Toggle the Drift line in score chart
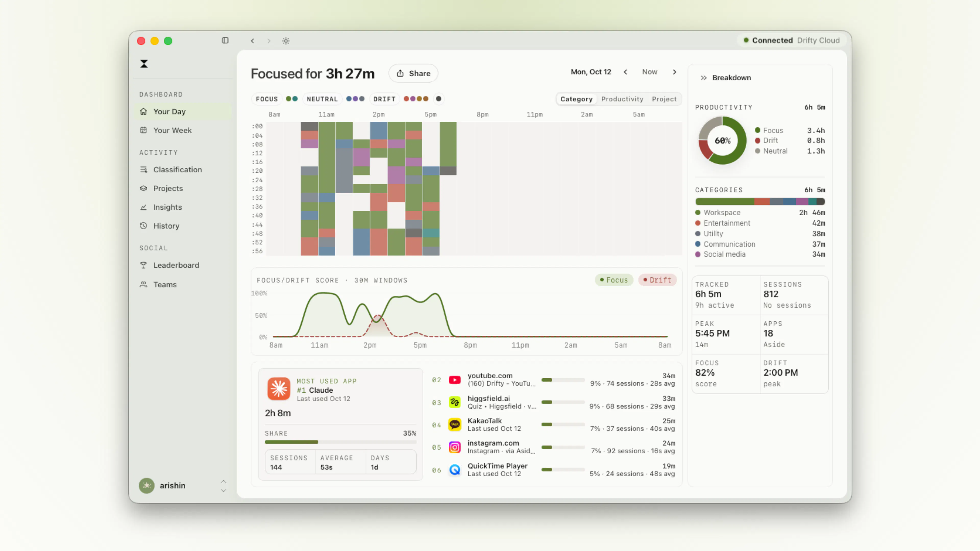 pyautogui.click(x=657, y=280)
